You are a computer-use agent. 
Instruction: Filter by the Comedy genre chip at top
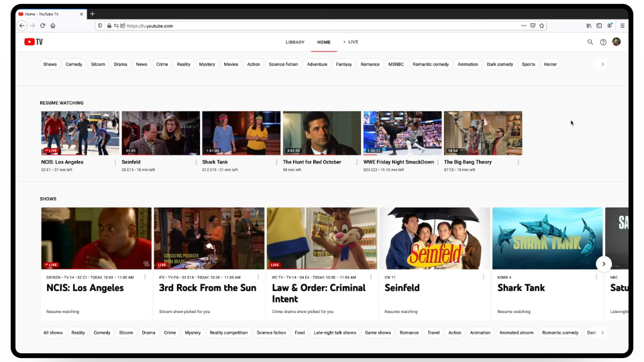tap(74, 64)
